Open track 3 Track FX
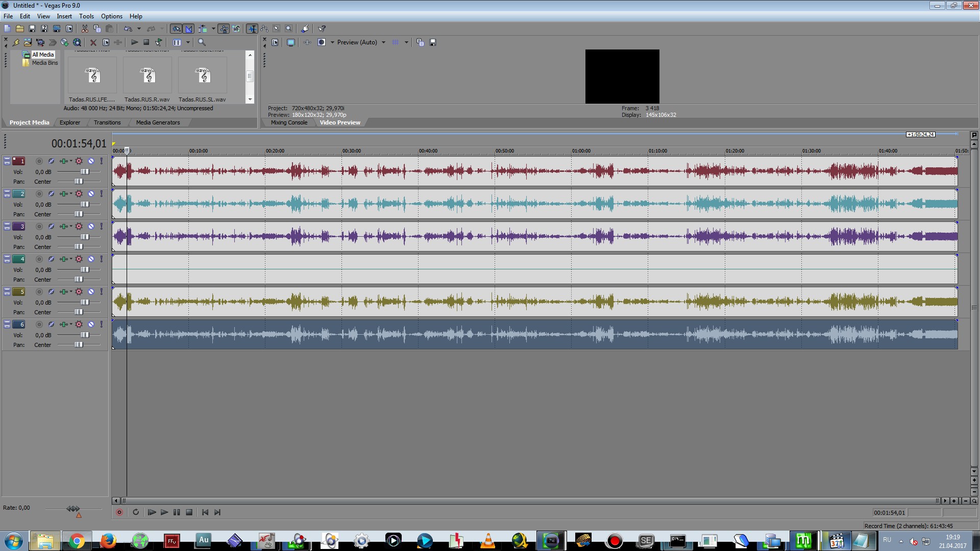980x551 pixels. (63, 227)
